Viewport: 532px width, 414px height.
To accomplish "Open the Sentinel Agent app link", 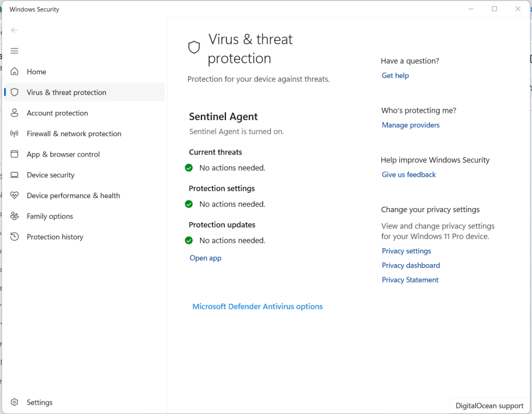I will point(205,258).
